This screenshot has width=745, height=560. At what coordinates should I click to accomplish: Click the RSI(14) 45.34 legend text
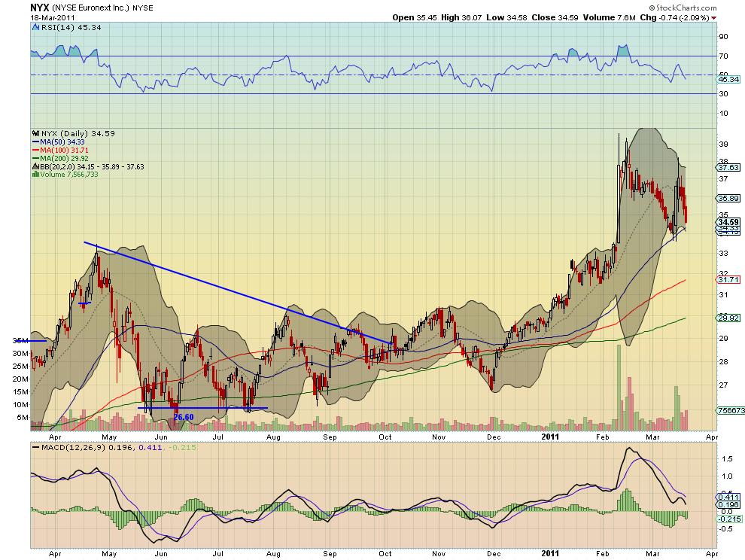(x=71, y=28)
